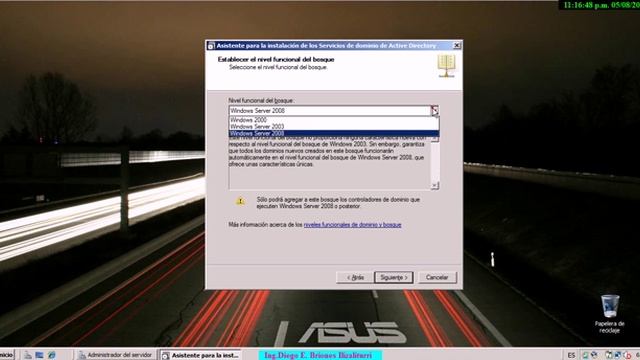Click the Active Directory book icon in header
This screenshot has height=360, width=640.
pyautogui.click(x=446, y=66)
